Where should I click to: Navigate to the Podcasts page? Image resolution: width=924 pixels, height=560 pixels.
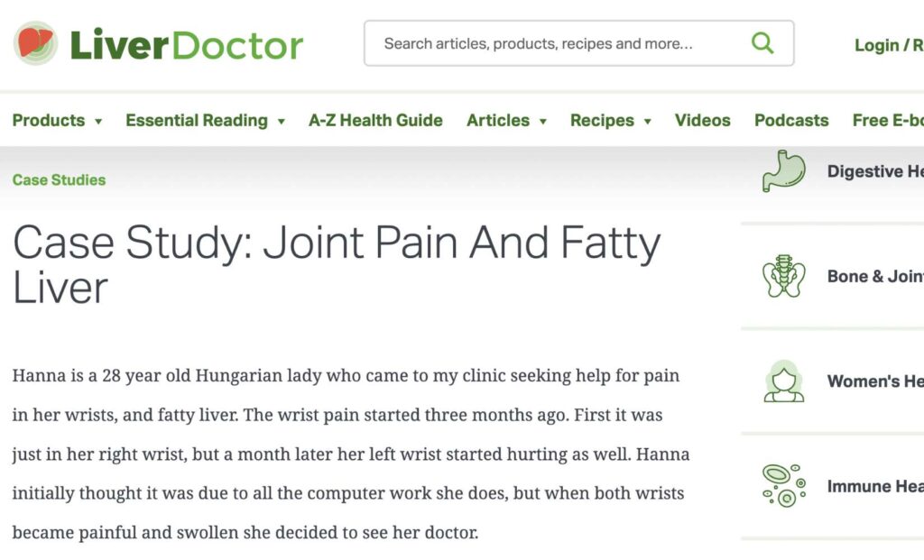pos(791,120)
